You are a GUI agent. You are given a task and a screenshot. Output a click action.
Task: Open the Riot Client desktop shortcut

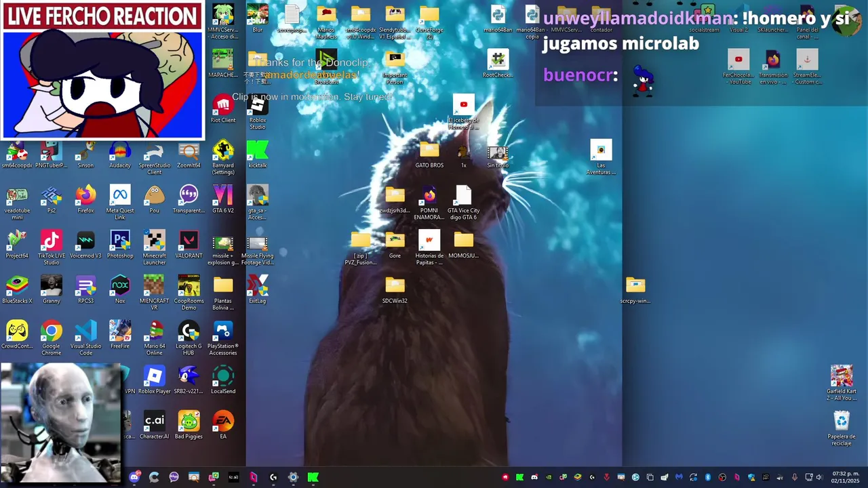tap(223, 109)
